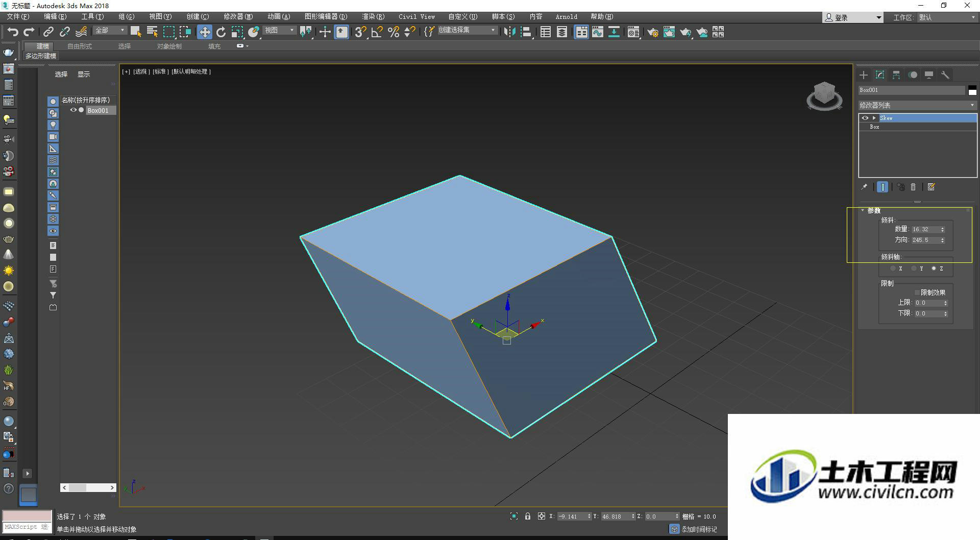Activate the Select and Move tool
This screenshot has width=980, height=540.
point(205,32)
